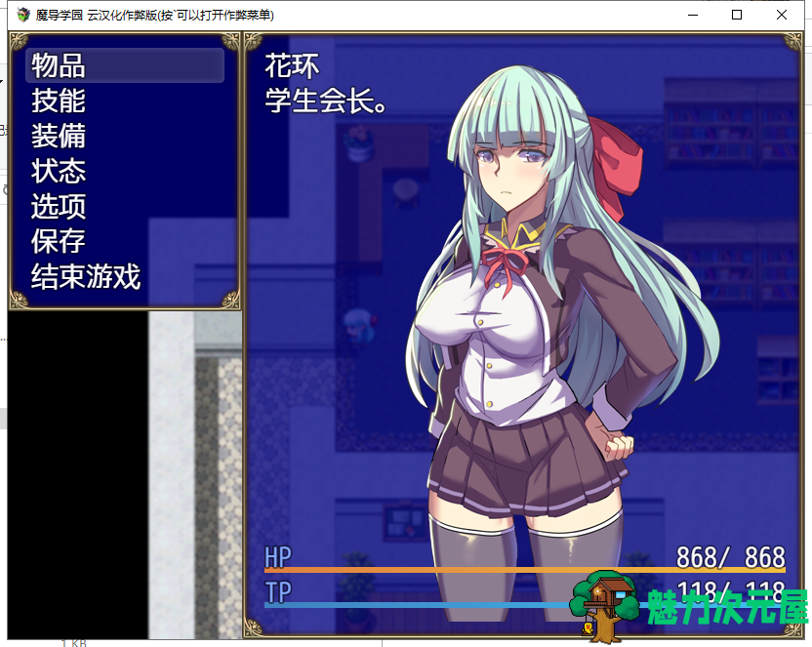This screenshot has width=812, height=647.
Task: Click the description text 学生会长。
Action: pos(326,101)
